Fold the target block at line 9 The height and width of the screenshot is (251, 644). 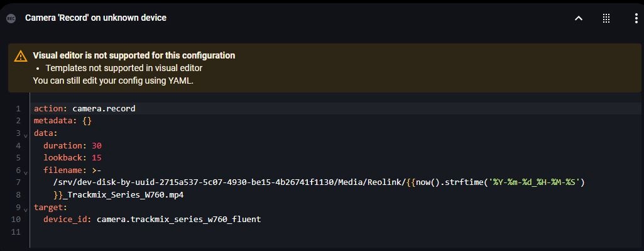pos(26,209)
